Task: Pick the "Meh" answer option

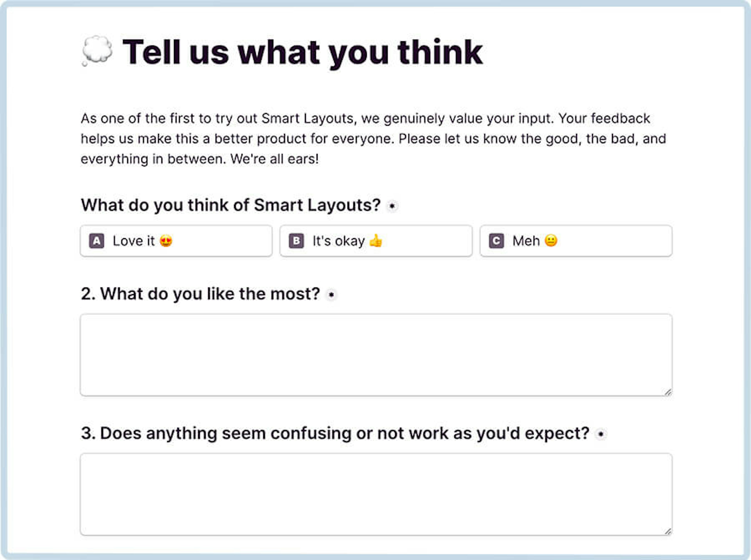Action: click(x=576, y=241)
